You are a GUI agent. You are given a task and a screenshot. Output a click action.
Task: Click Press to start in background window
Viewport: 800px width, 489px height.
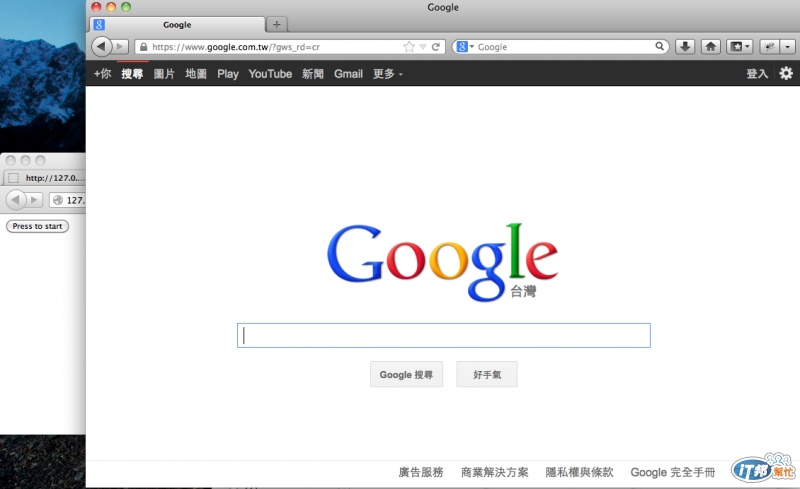coord(37,226)
